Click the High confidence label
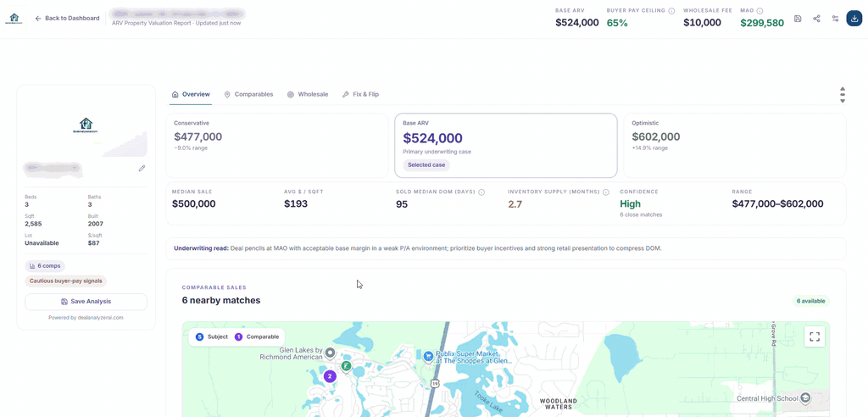Viewport: 868px width, 417px height. click(630, 203)
